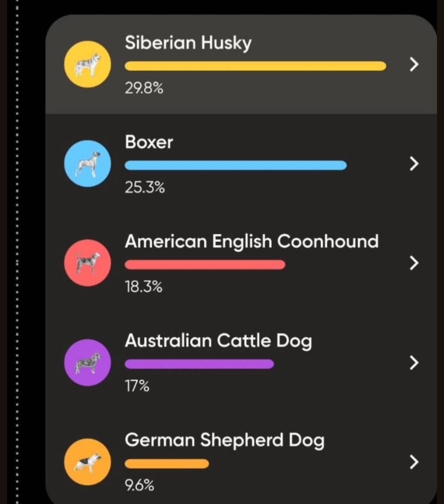Tap the red American English Coonhound icon

click(87, 263)
